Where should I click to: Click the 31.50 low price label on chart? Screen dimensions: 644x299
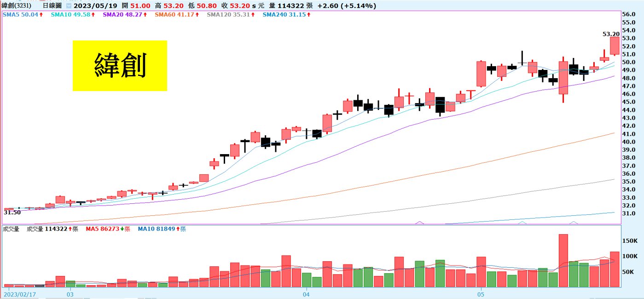12,213
